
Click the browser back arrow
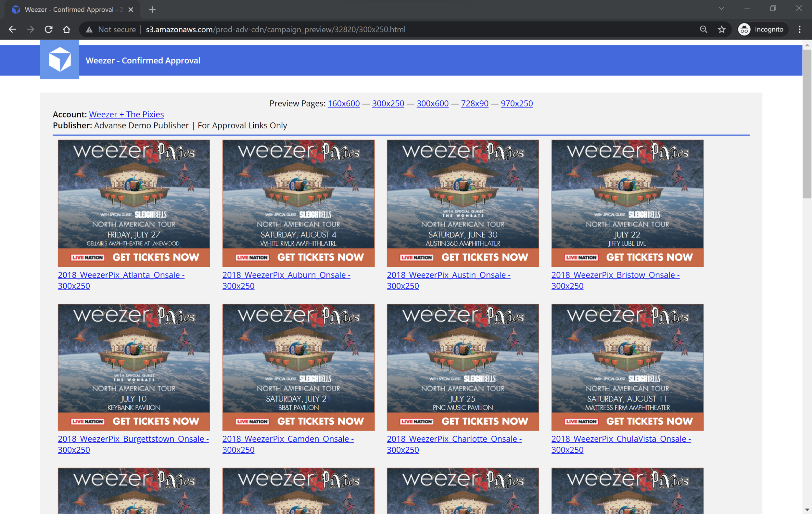pos(12,30)
